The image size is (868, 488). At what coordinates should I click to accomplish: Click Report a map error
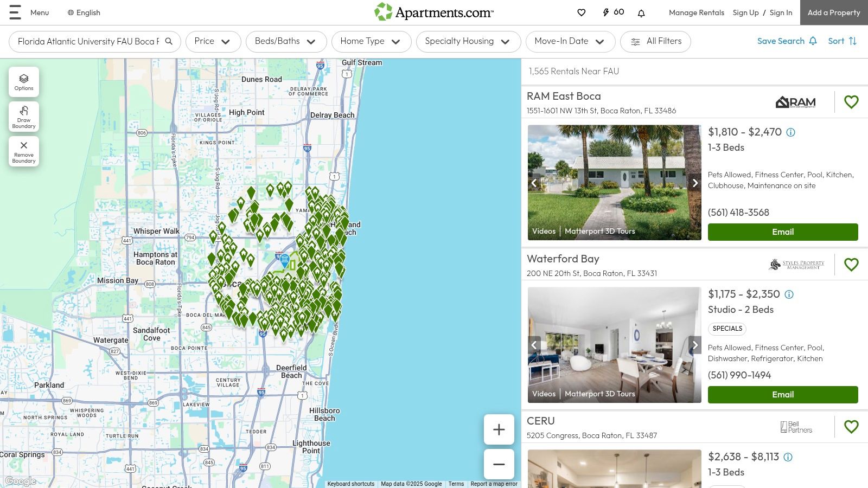[x=494, y=484]
